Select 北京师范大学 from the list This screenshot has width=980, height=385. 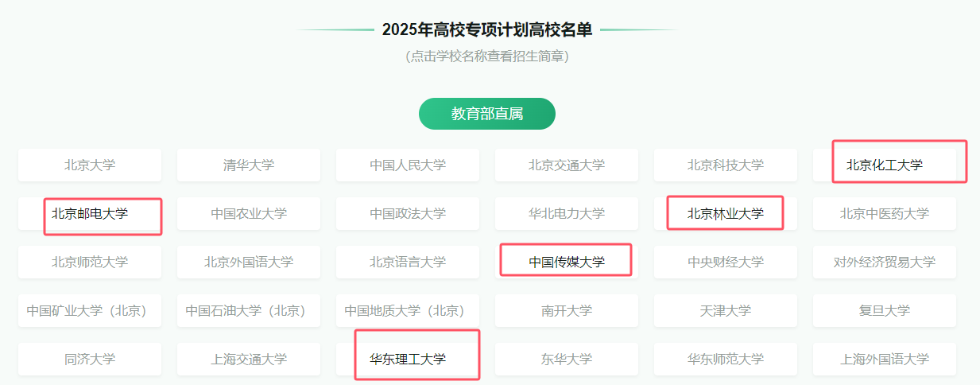[x=90, y=262]
